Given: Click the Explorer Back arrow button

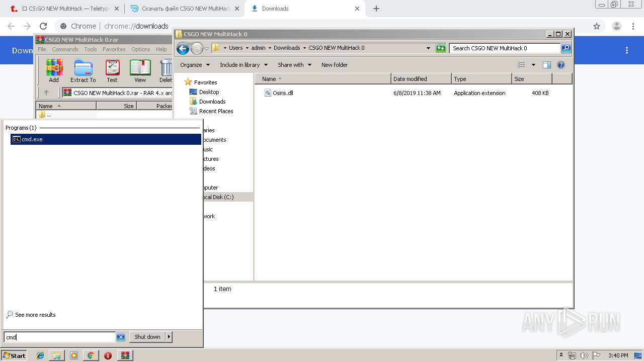Looking at the screenshot, I should (x=183, y=48).
